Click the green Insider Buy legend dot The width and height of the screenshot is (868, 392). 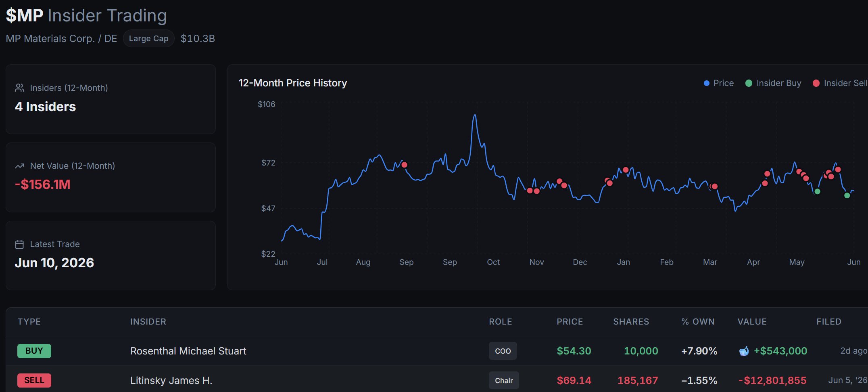(x=749, y=83)
